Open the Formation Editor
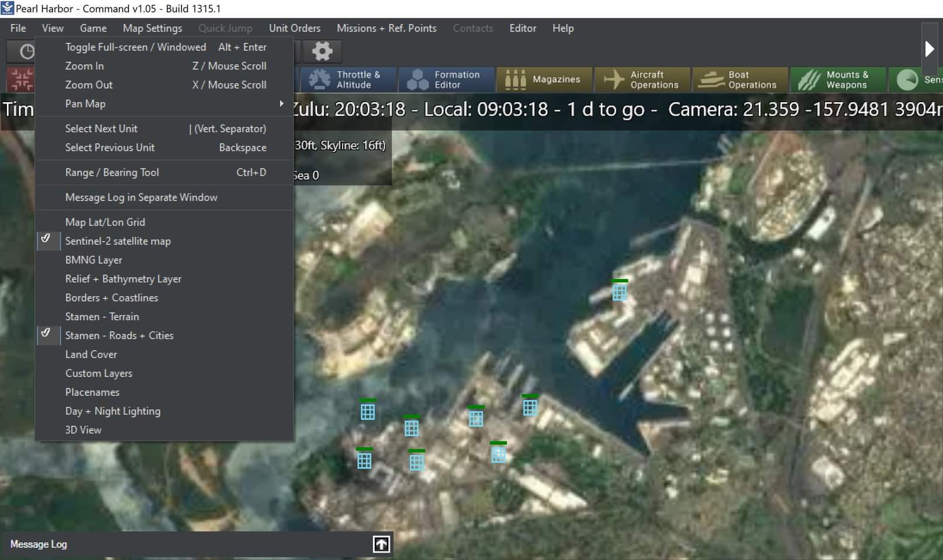Viewport: 943px width, 560px height. pos(446,79)
